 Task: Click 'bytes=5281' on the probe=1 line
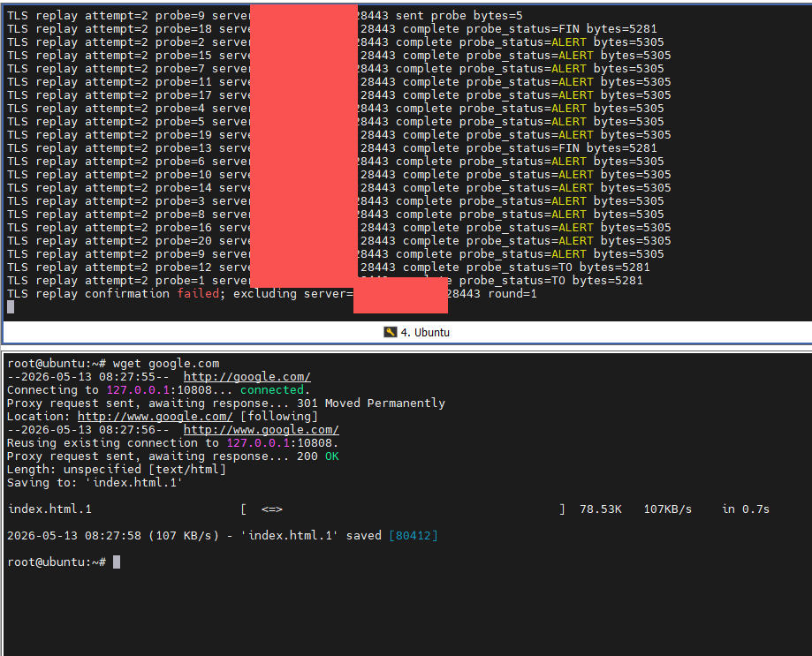click(607, 281)
